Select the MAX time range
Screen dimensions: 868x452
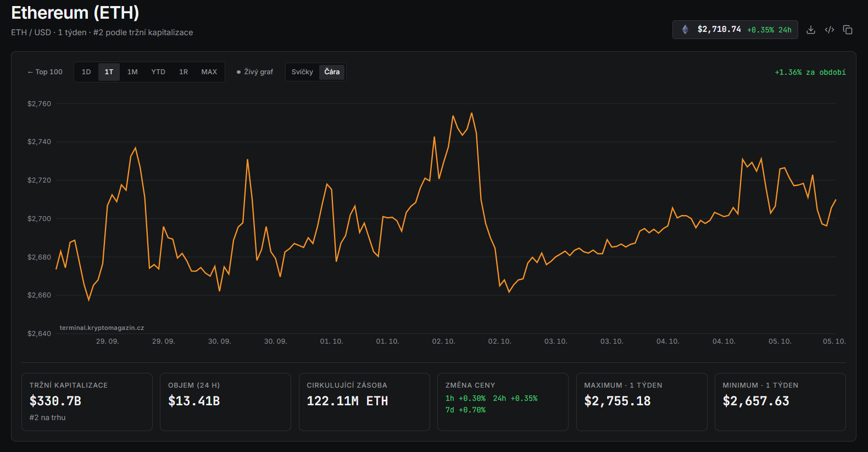[x=209, y=72]
